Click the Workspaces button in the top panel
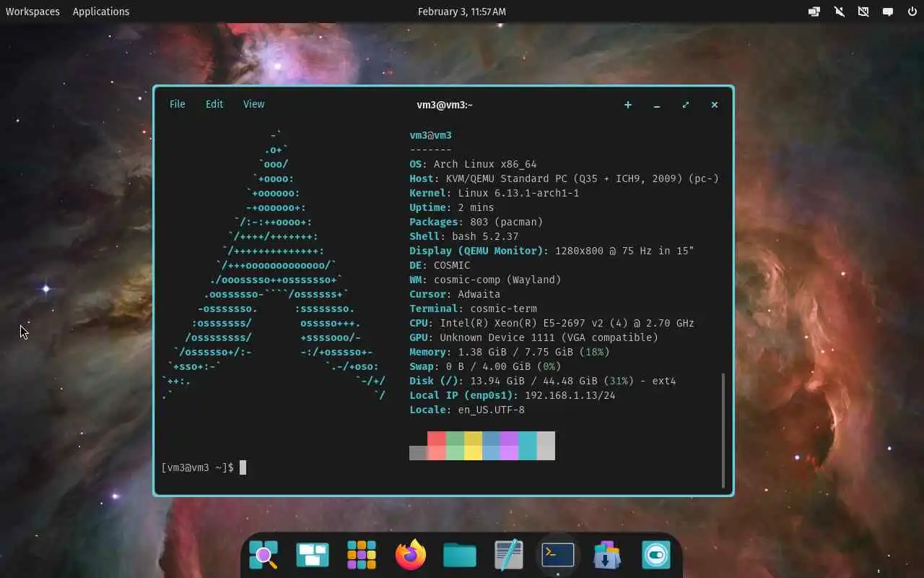The image size is (924, 578). [33, 12]
